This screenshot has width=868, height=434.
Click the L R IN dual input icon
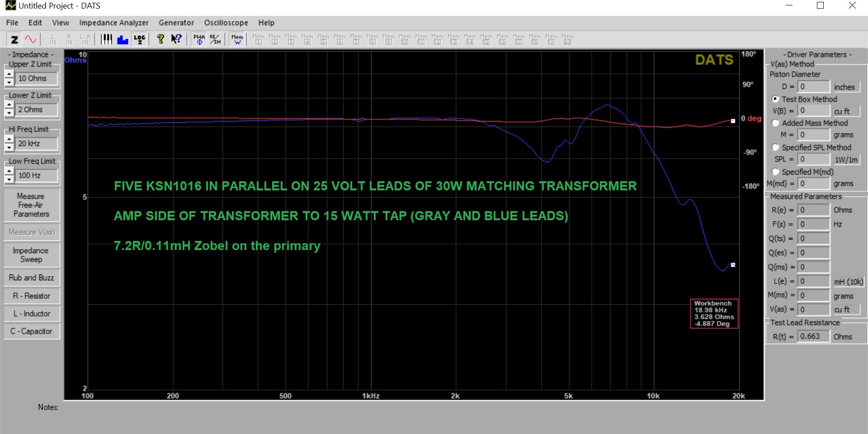[85, 39]
